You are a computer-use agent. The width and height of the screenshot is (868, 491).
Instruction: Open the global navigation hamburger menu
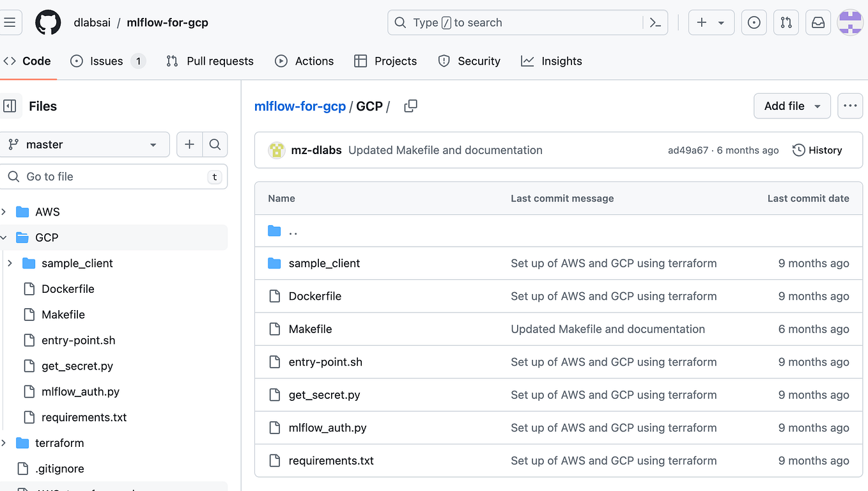pos(11,22)
